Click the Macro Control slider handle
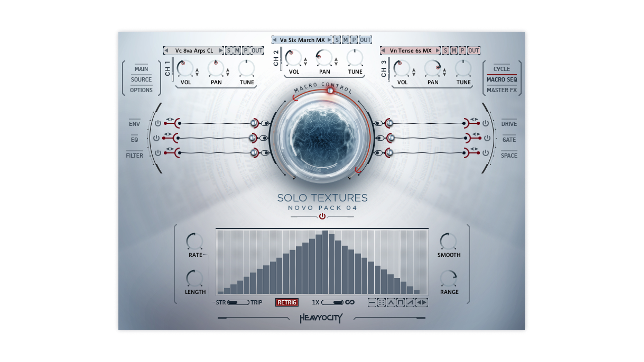The height and width of the screenshot is (362, 644). click(x=330, y=90)
